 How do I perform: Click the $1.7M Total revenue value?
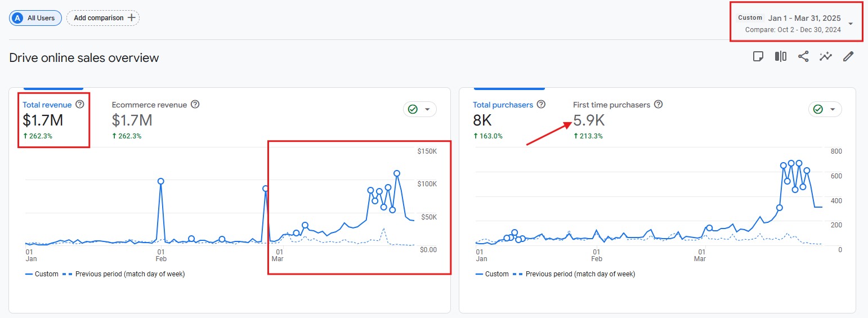click(x=43, y=120)
